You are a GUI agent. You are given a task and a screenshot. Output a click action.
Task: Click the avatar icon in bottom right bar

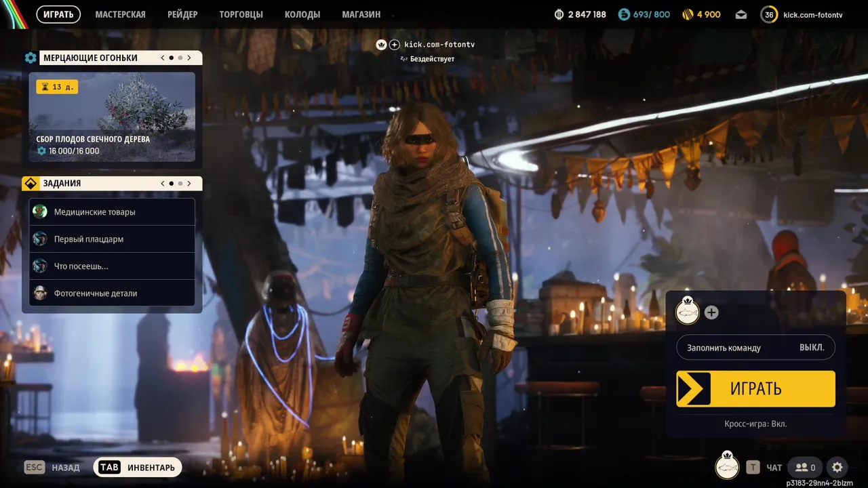point(728,466)
